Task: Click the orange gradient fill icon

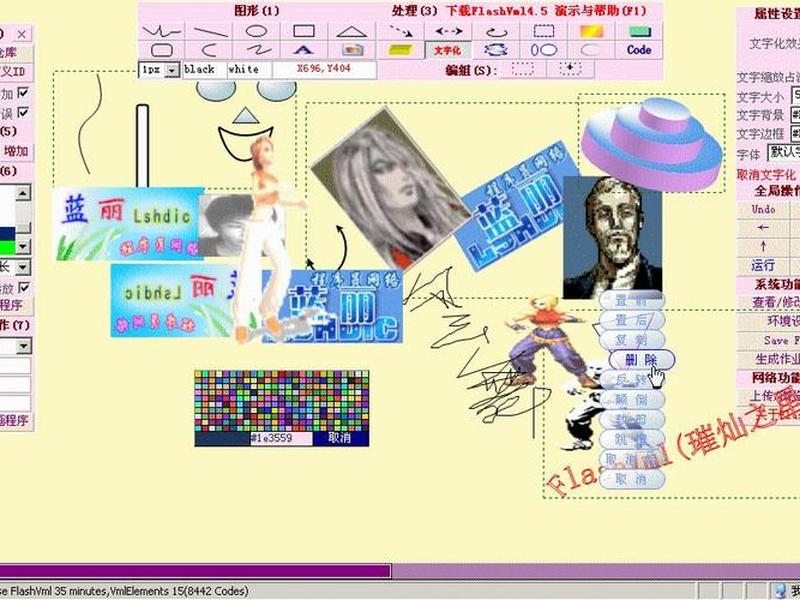Action: [x=591, y=31]
